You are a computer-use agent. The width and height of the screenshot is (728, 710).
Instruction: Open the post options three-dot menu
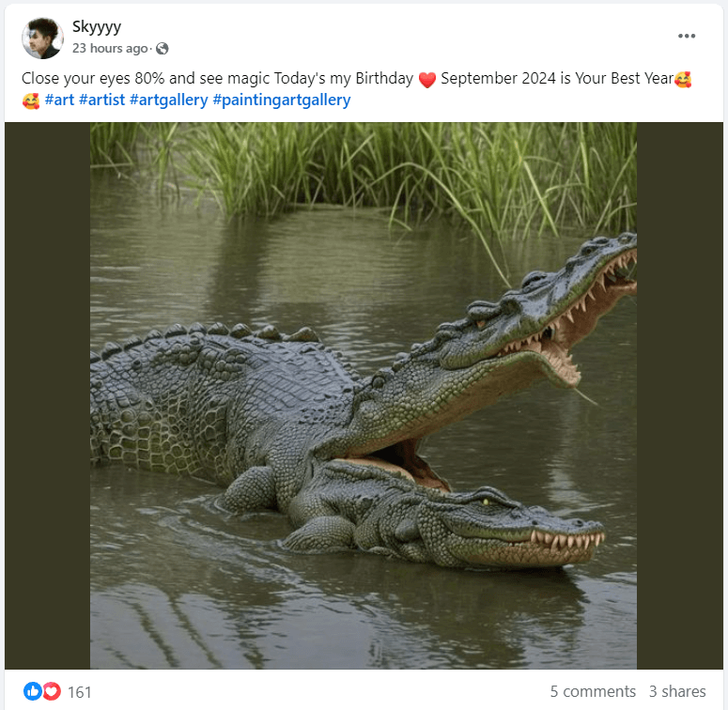[687, 36]
